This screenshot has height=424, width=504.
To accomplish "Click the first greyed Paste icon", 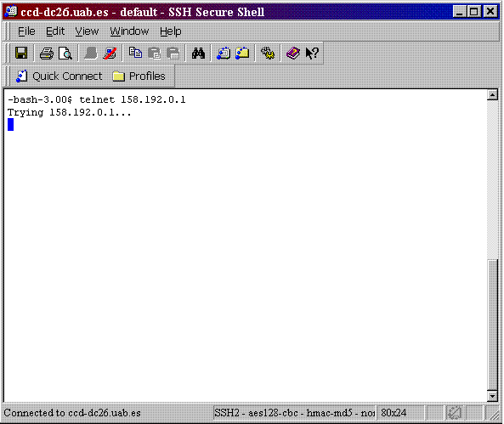I will tap(155, 53).
